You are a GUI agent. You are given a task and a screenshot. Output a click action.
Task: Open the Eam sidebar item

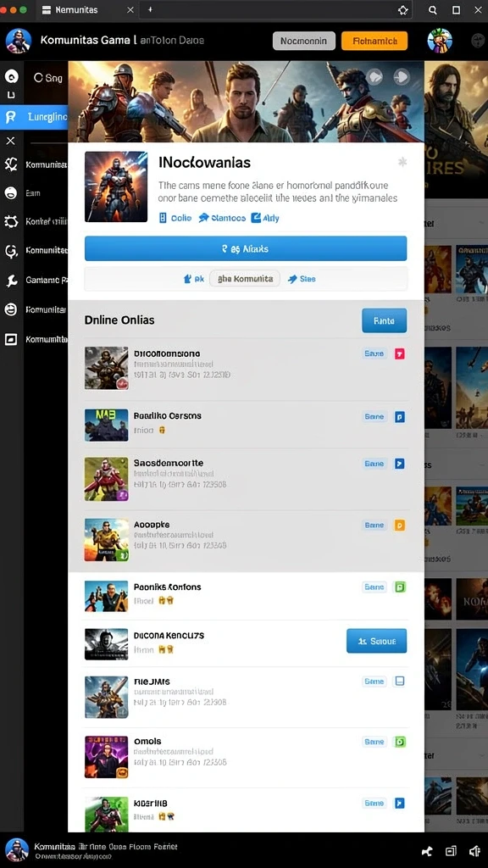point(33,193)
